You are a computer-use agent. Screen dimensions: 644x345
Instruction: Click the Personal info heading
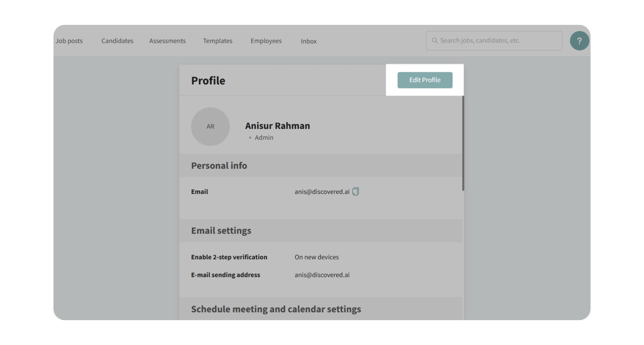219,166
